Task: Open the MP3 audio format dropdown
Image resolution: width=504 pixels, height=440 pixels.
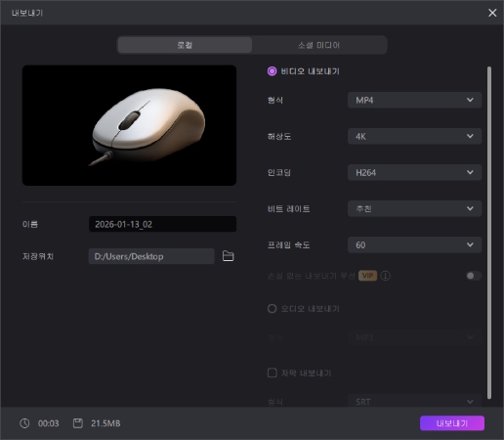Action: 414,337
